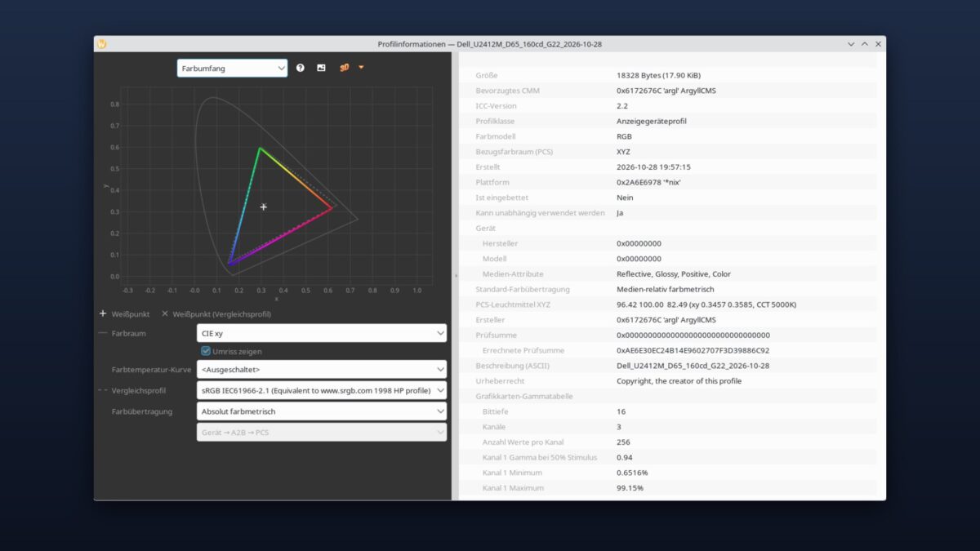Click the save plot as image icon

click(321, 68)
